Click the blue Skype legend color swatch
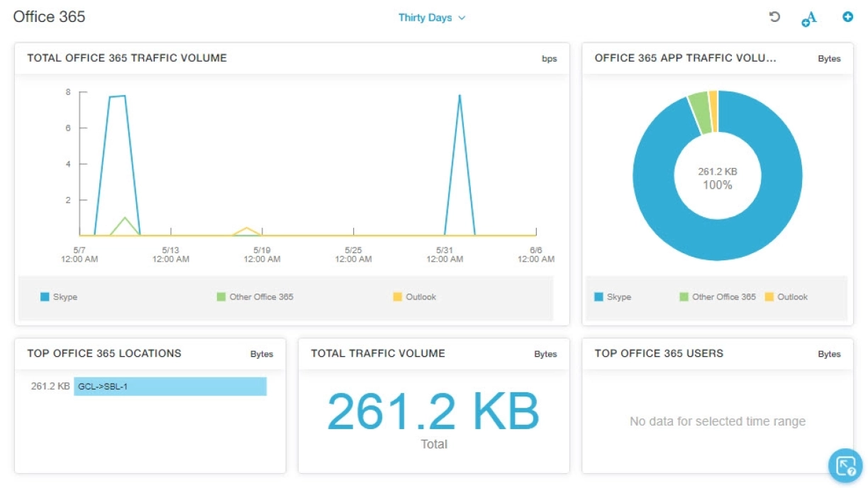This screenshot has width=868, height=488. click(45, 296)
